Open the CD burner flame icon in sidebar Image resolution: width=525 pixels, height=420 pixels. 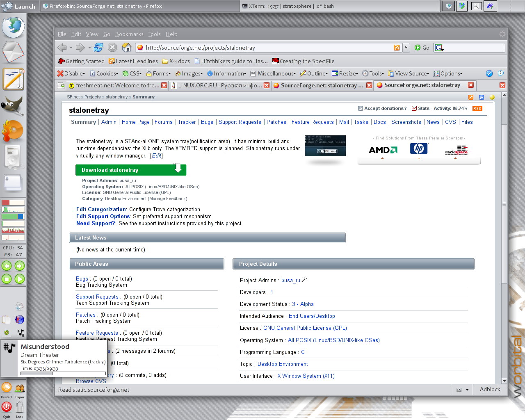pos(13,131)
